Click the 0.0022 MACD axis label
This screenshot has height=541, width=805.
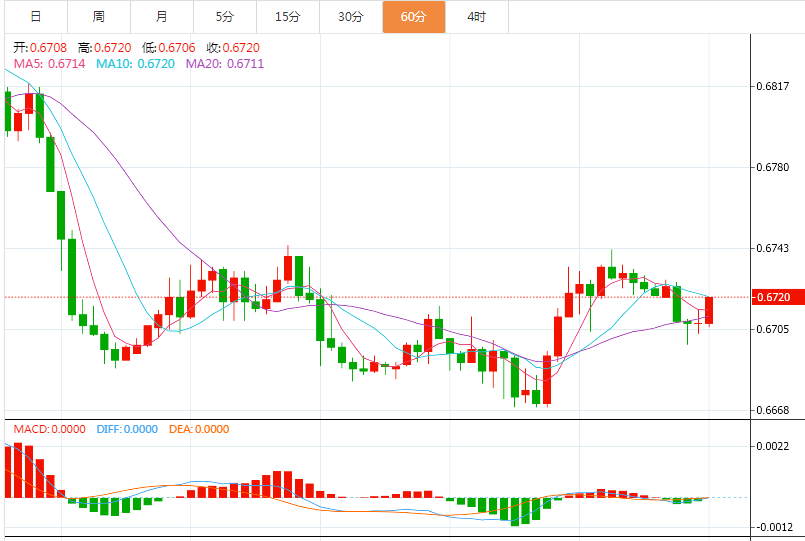coord(773,446)
